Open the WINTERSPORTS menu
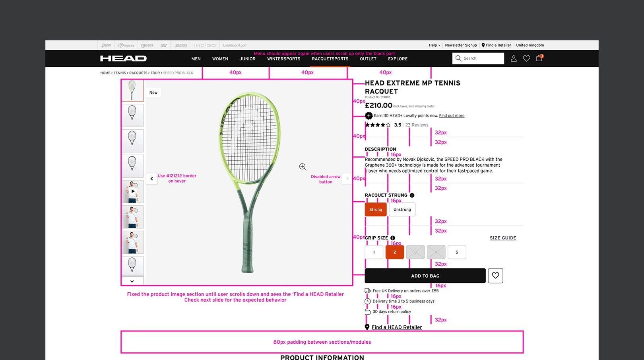 (284, 59)
